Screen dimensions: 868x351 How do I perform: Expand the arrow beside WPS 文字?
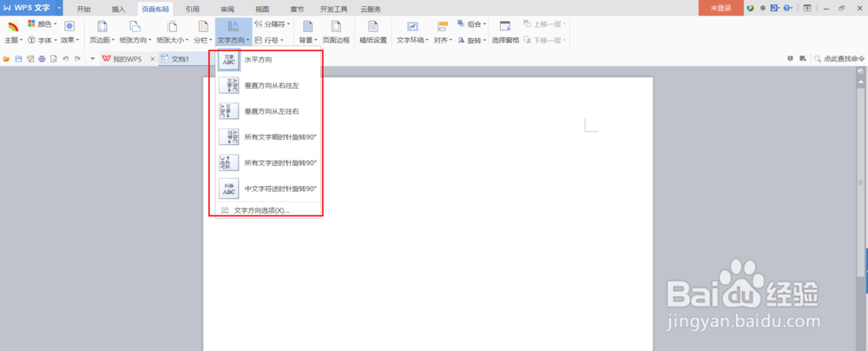59,8
